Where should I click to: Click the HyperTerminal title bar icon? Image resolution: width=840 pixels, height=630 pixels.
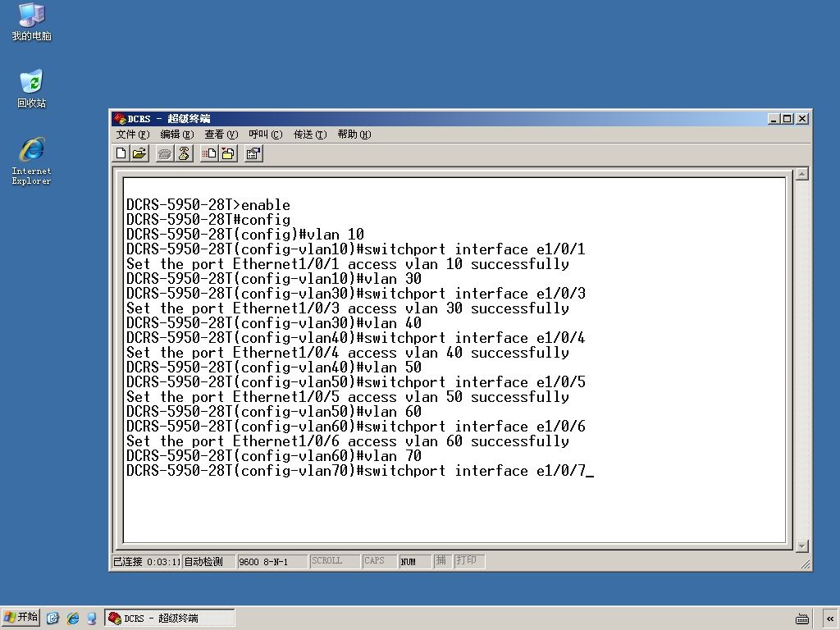(x=120, y=118)
